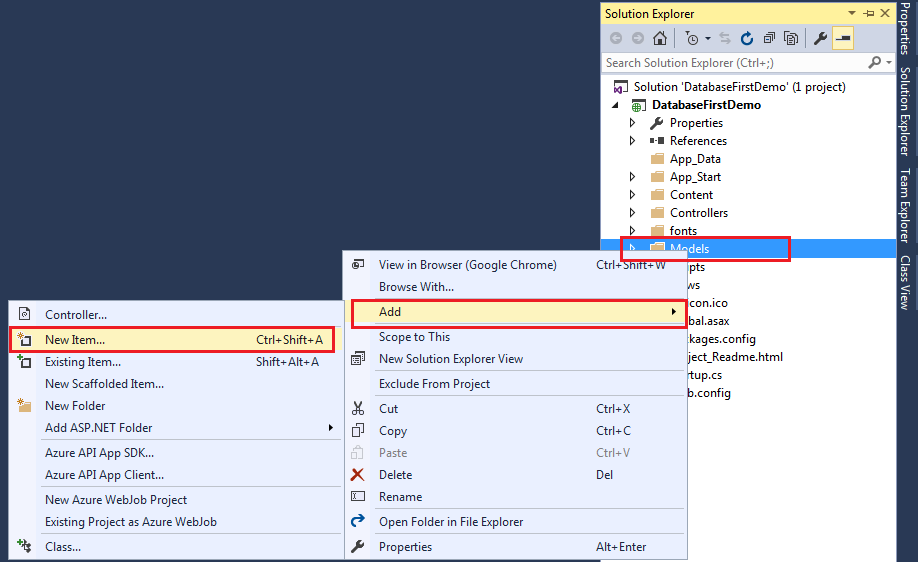918x562 pixels.
Task: Click the New Solution Explorer View icon
Action: [x=358, y=358]
